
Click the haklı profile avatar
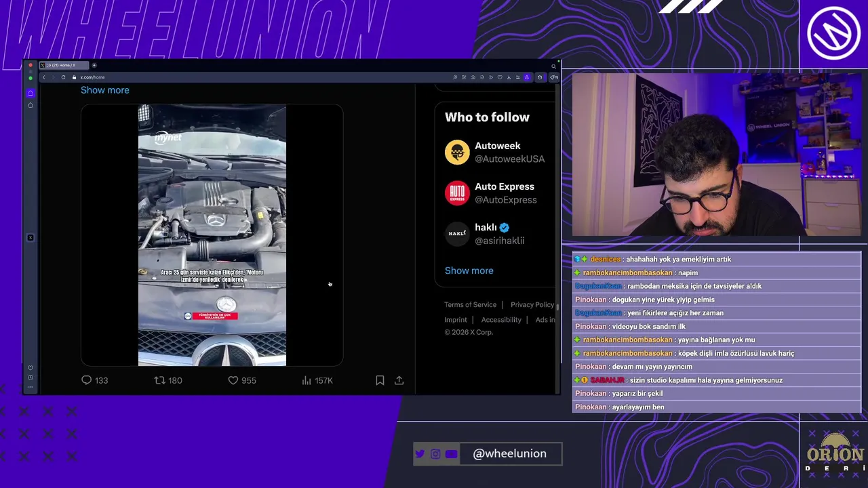pos(457,234)
